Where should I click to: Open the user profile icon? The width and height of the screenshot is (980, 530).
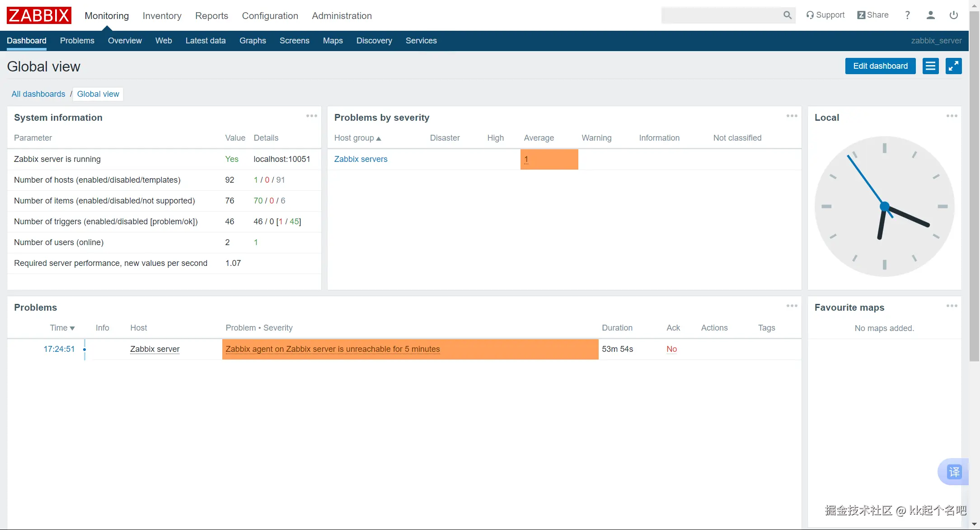pos(930,15)
